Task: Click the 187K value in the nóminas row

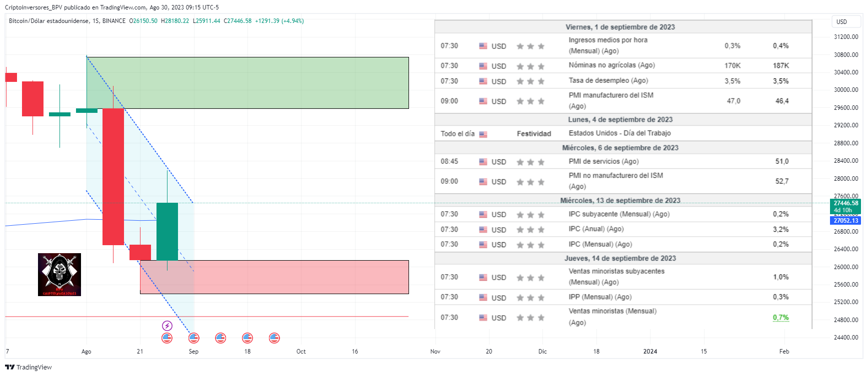Action: point(780,65)
